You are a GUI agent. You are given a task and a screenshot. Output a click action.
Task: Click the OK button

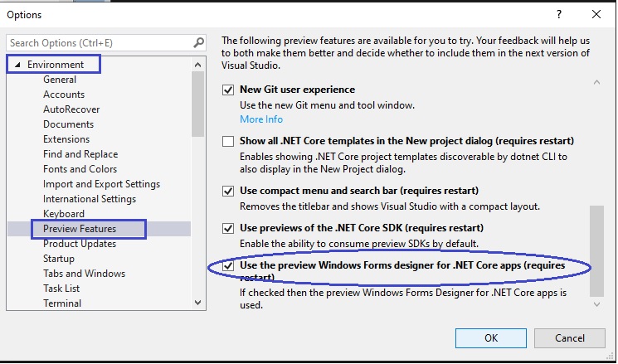(491, 338)
